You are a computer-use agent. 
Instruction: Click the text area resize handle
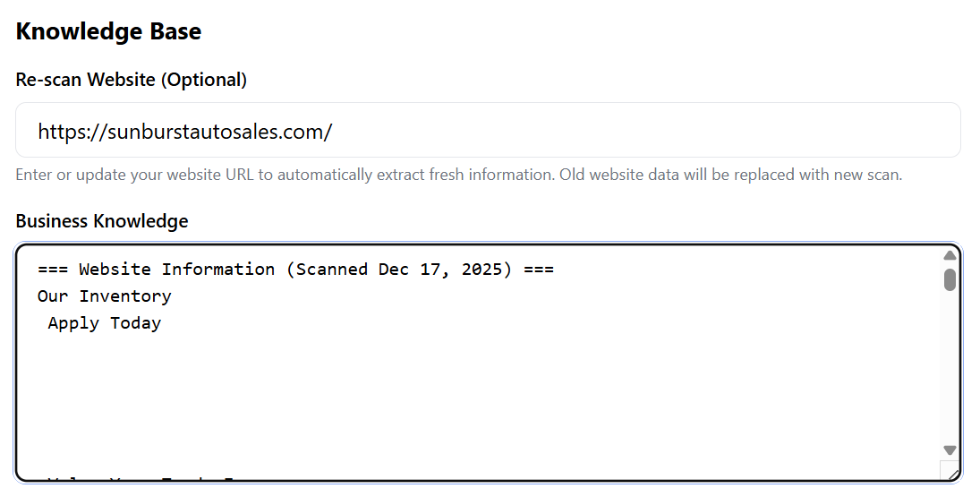(x=952, y=474)
